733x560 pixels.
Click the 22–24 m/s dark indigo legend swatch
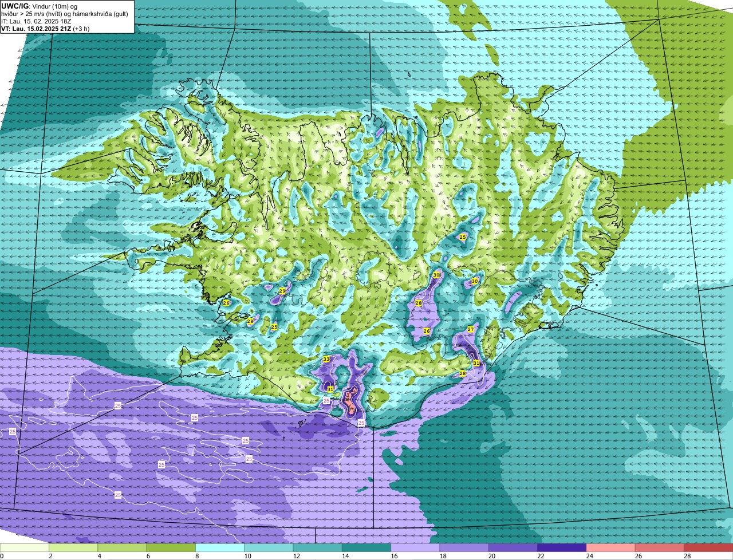562,548
